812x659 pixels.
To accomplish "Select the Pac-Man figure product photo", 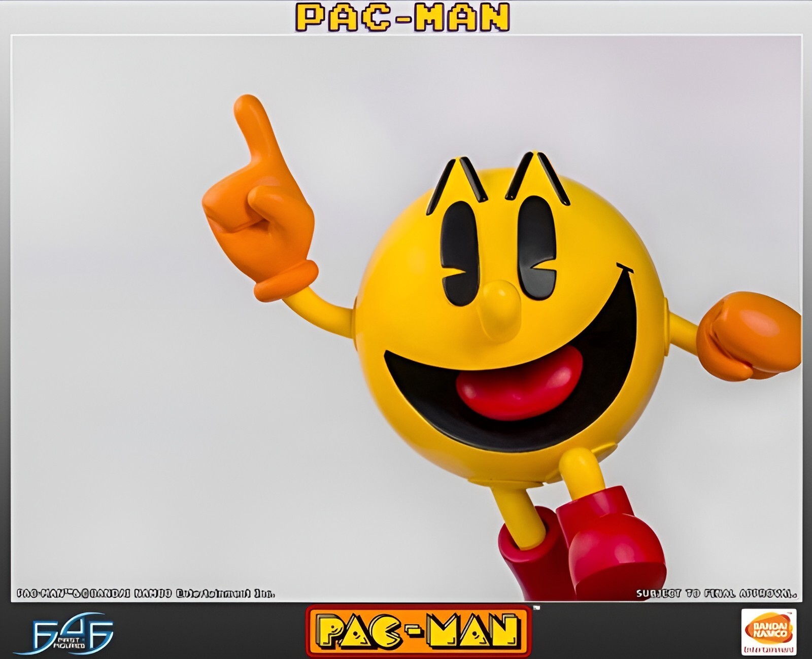I will [x=406, y=318].
